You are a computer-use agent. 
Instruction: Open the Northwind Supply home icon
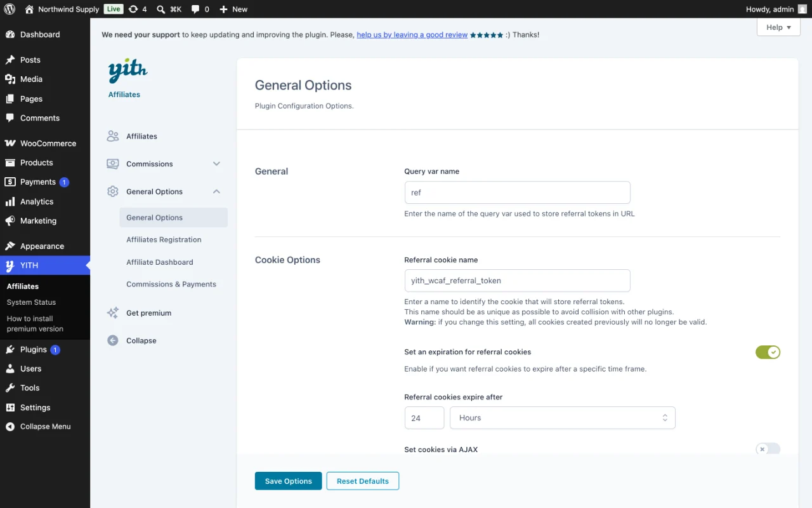coord(29,9)
